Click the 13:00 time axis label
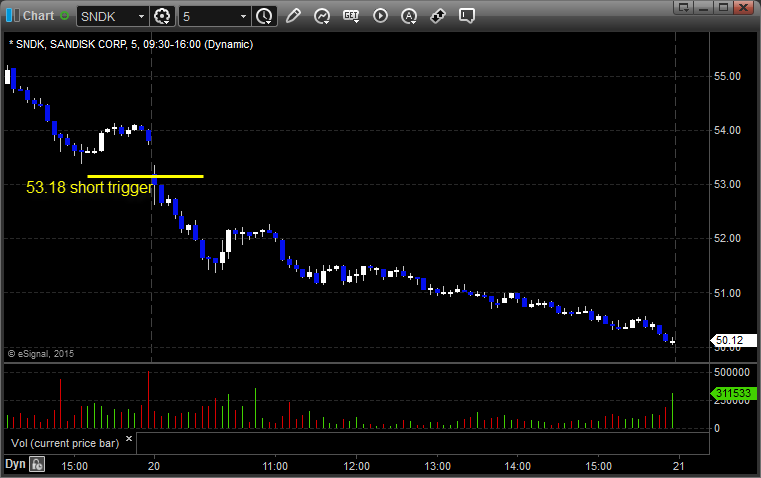The width and height of the screenshot is (761, 478). (x=437, y=466)
